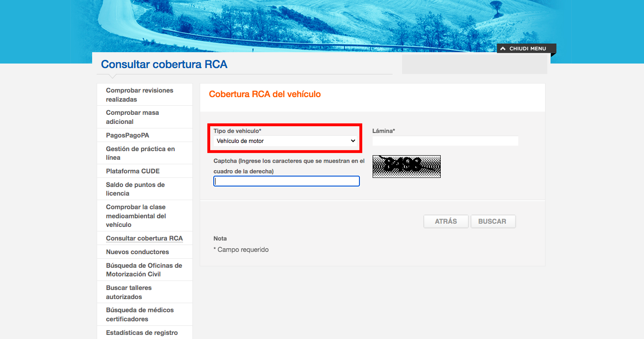The height and width of the screenshot is (339, 644).
Task: Click the BUSCAR button
Action: pos(493,221)
